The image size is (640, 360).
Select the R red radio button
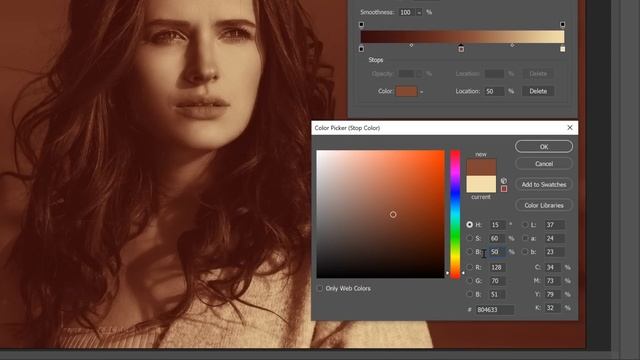coord(470,267)
